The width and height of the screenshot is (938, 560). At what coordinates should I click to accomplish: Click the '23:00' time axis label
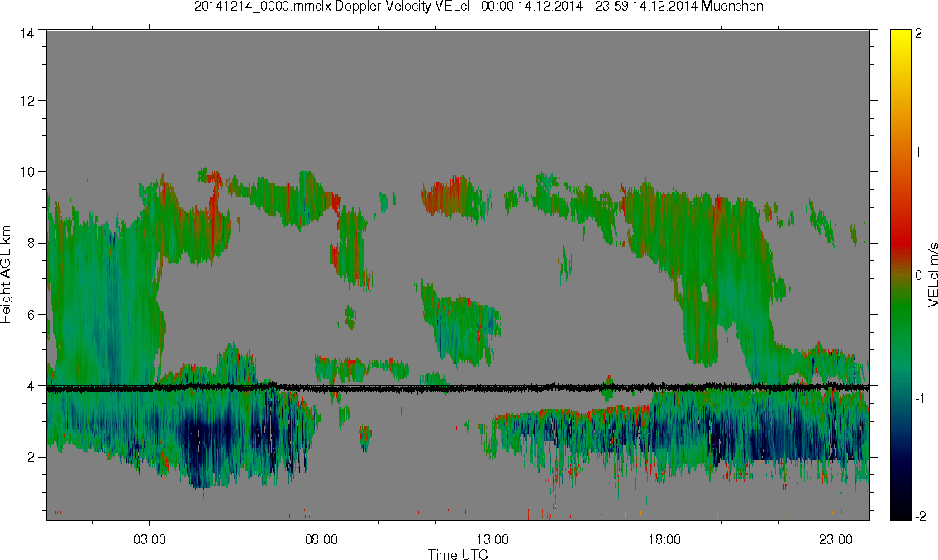[x=836, y=539]
